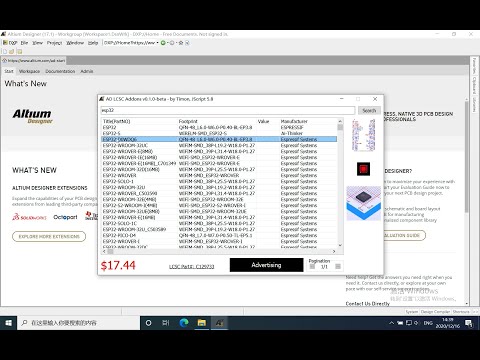Viewport: 480px width, 360px height.
Task: Click the third icon in the document toolbar
Action: point(19,51)
